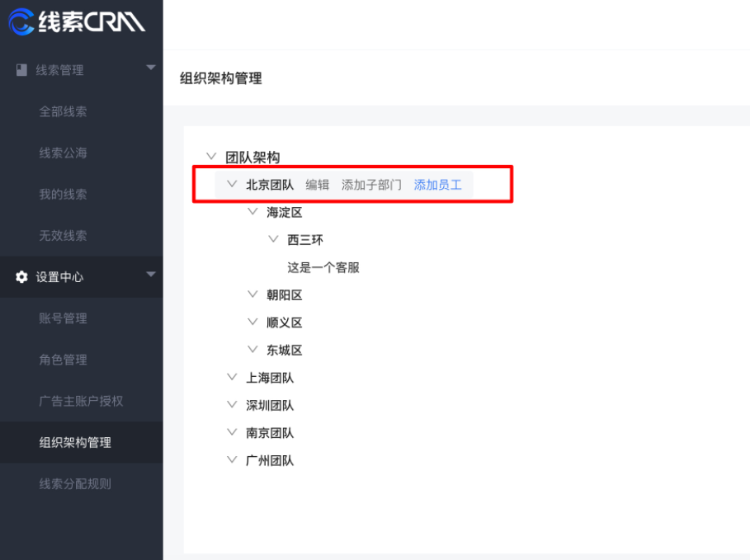This screenshot has height=560, width=750.
Task: Expand the 深圳团队 node
Action: [232, 404]
